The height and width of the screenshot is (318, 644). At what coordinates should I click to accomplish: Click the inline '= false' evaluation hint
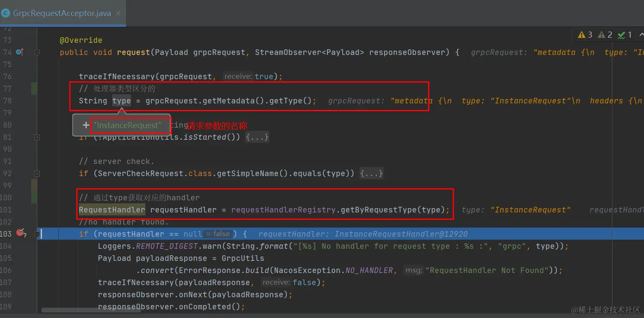click(x=218, y=234)
